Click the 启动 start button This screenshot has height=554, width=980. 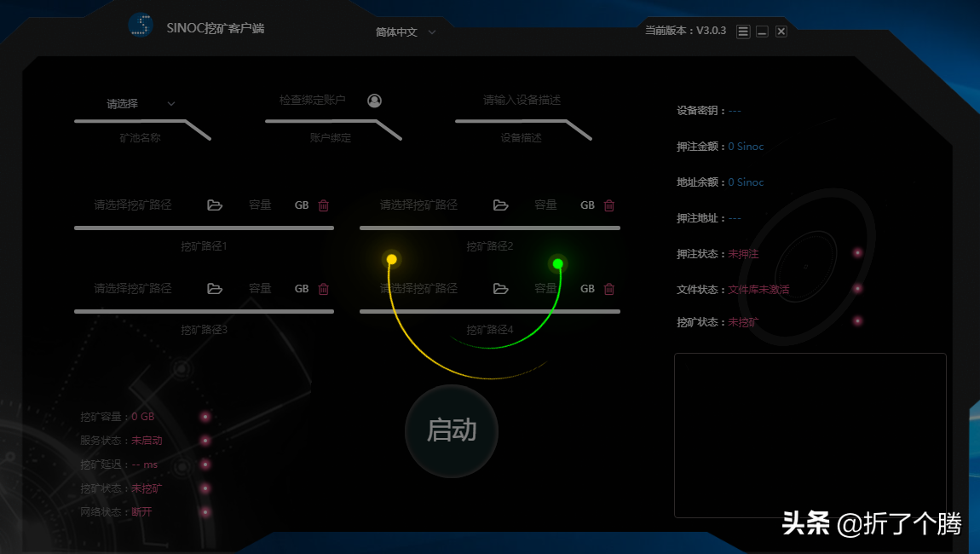pos(452,430)
